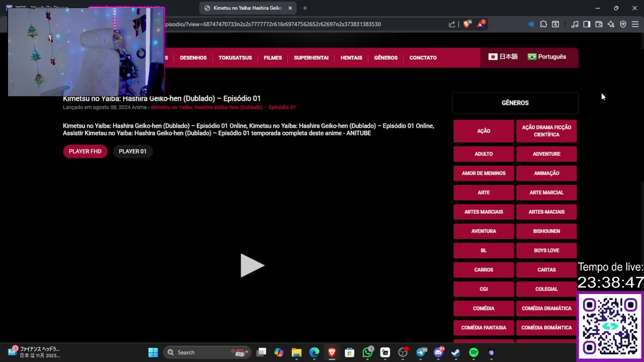Open Spotify from the taskbar
The image size is (644, 362).
[473, 352]
